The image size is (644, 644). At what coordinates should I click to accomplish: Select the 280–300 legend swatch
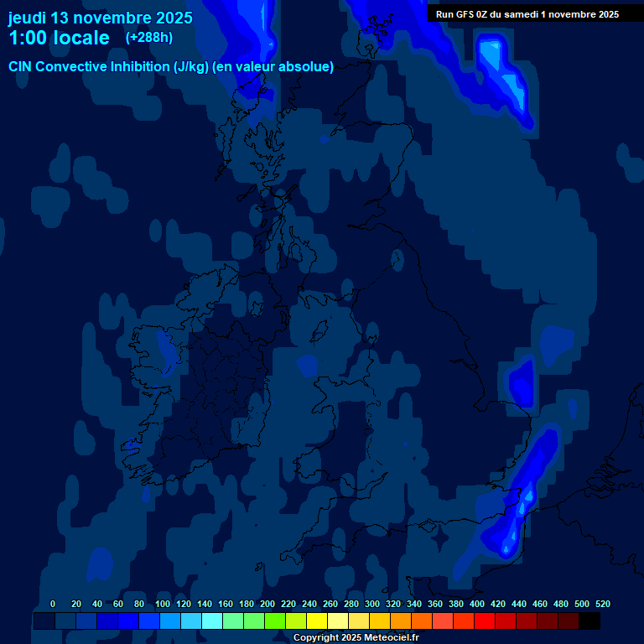359,621
